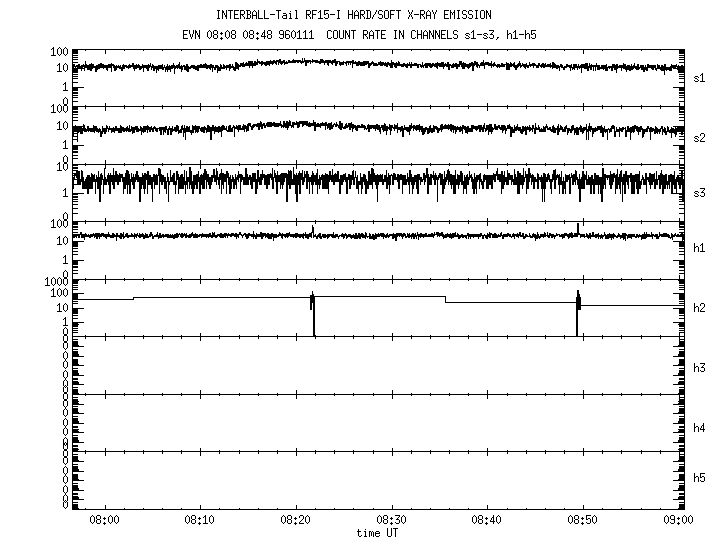Click the h2 channel label
The width and height of the screenshot is (720, 550).
click(x=701, y=308)
